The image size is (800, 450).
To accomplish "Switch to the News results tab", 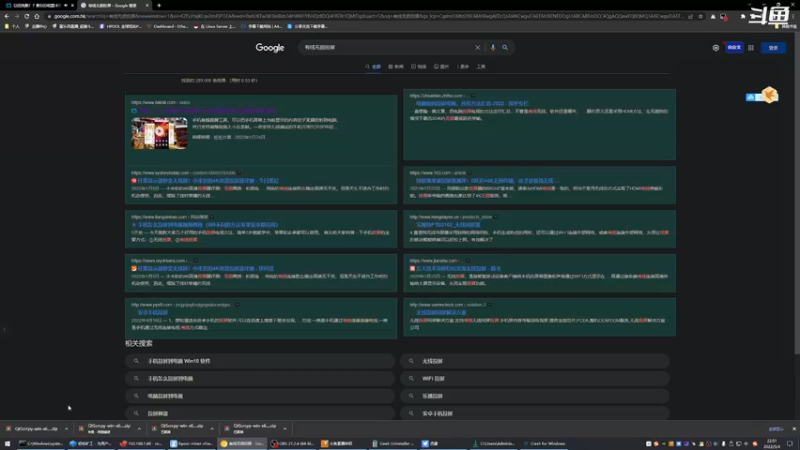I will click(396, 67).
